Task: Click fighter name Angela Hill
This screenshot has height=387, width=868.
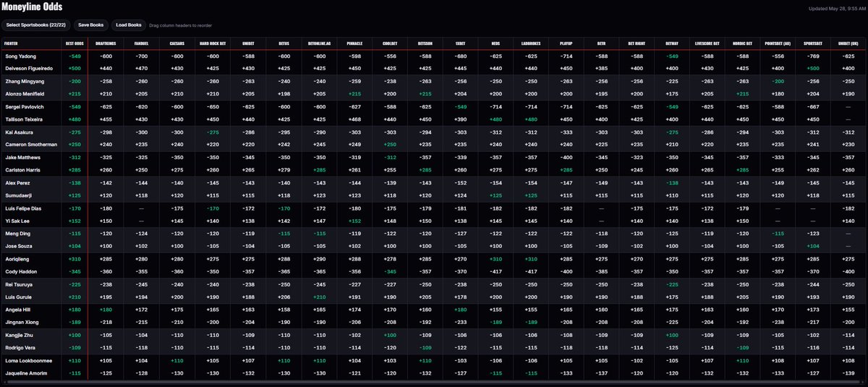Action: (x=17, y=310)
